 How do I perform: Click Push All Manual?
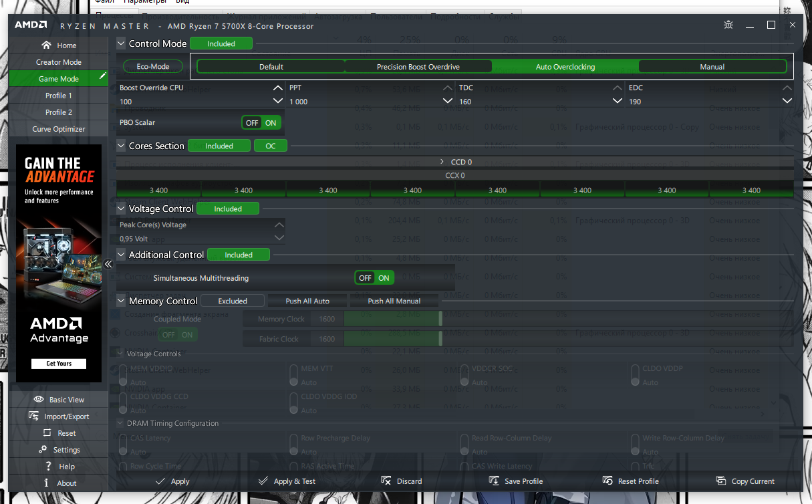tap(394, 301)
